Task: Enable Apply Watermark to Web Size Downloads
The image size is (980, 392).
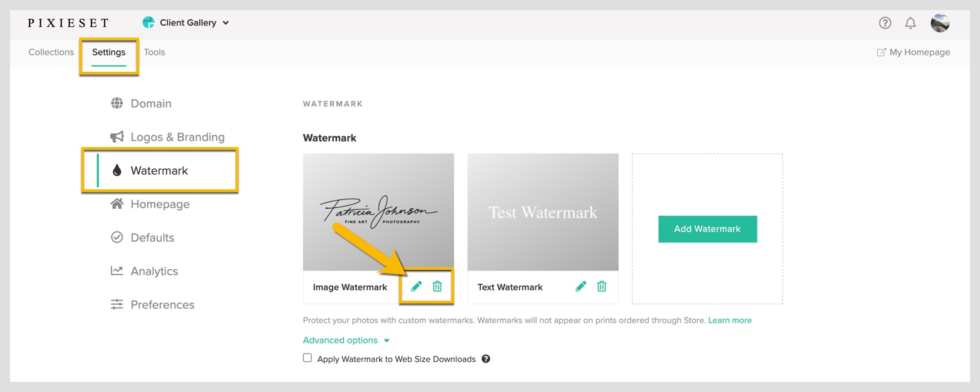Action: point(308,358)
